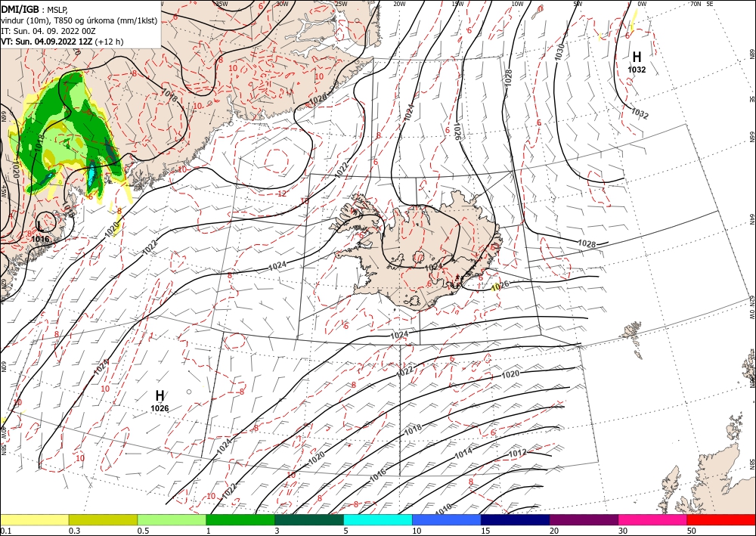Click the "35W" longitude label at top
The image size is (756, 536).
[222, 5]
